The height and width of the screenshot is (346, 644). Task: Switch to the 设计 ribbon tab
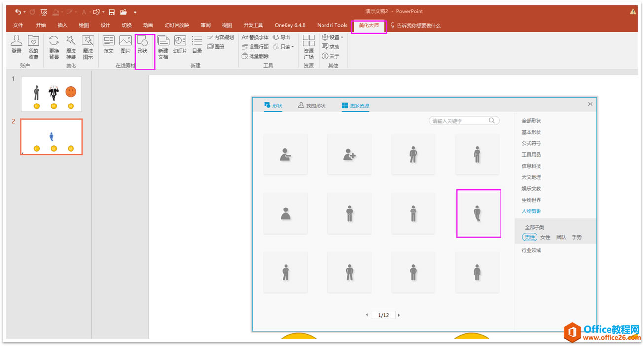(x=105, y=25)
